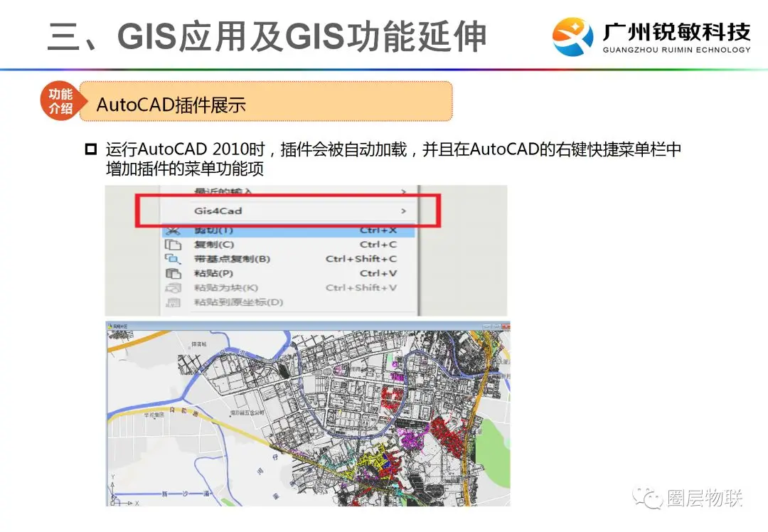This screenshot has width=768, height=532.
Task: Click the Ctrl+Shift+C shortcut text
Action: point(361,259)
